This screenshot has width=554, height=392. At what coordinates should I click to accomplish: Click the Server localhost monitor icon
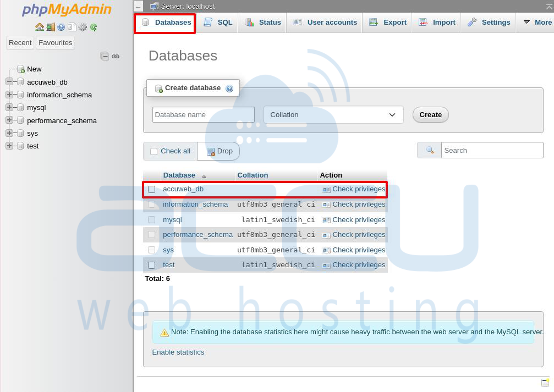click(154, 7)
